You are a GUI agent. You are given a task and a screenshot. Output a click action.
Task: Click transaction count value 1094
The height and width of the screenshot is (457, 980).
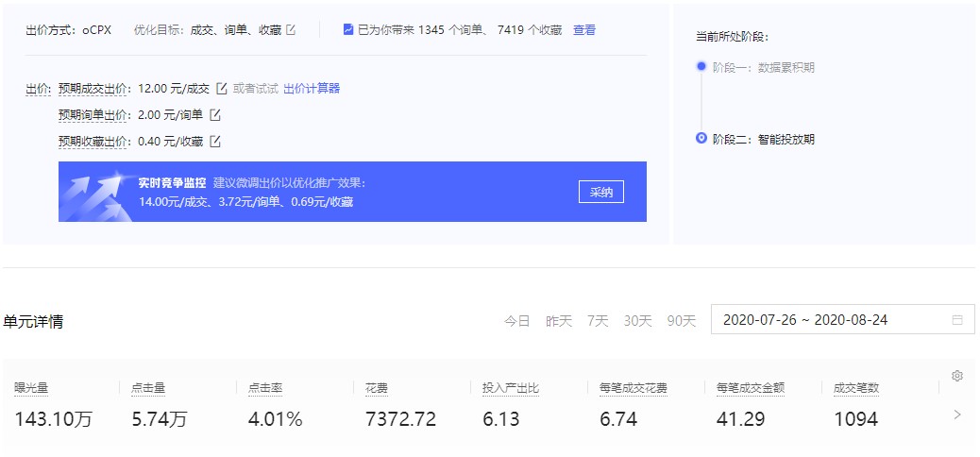[855, 419]
